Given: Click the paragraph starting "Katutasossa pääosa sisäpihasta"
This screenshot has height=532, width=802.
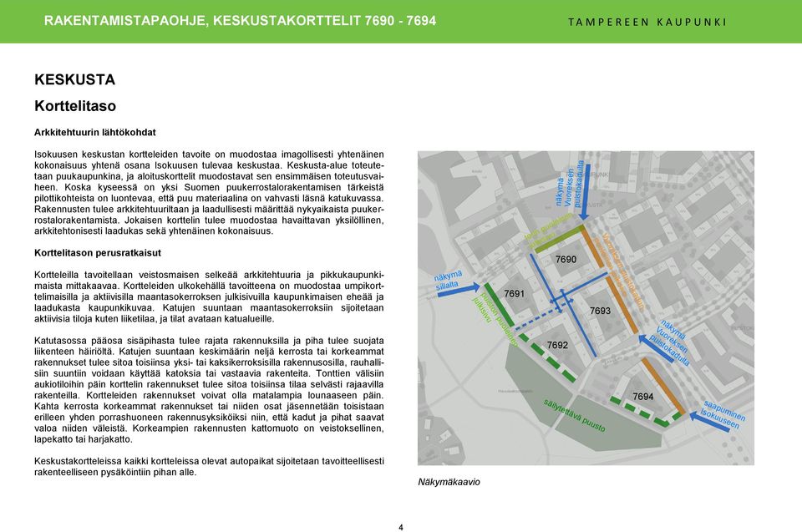Looking at the screenshot, I should tap(209, 390).
